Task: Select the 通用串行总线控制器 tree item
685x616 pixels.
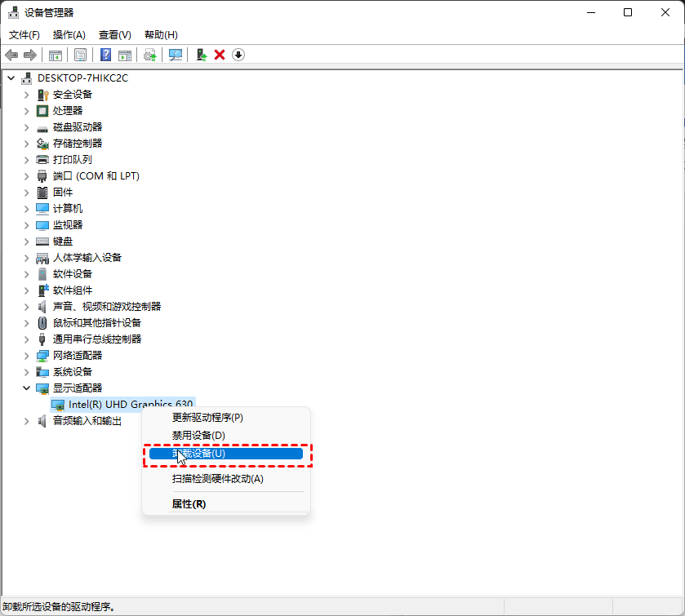Action: 96,339
